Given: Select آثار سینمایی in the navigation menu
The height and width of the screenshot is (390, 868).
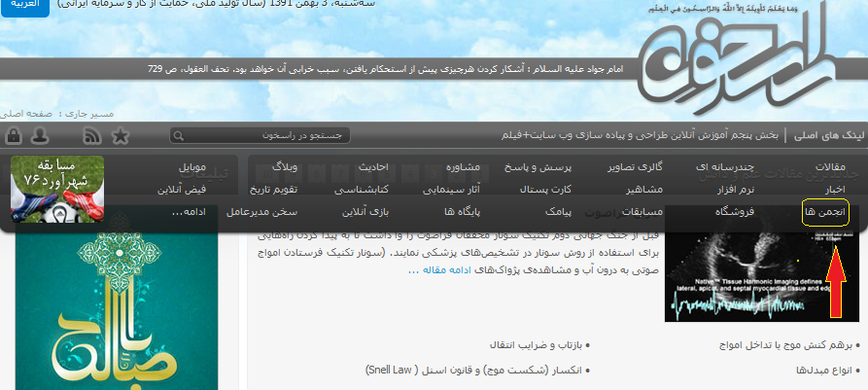Looking at the screenshot, I should tap(451, 190).
